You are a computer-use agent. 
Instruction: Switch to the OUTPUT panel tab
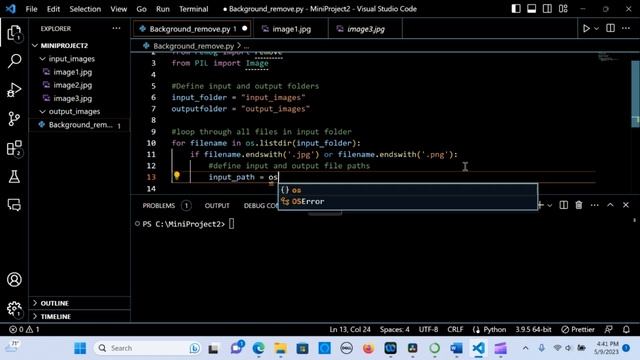pyautogui.click(x=217, y=205)
